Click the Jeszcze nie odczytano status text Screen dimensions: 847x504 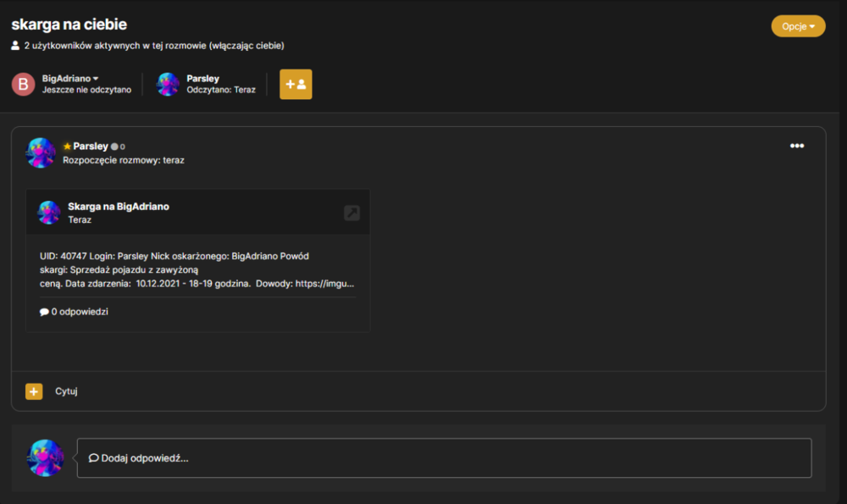coord(86,90)
